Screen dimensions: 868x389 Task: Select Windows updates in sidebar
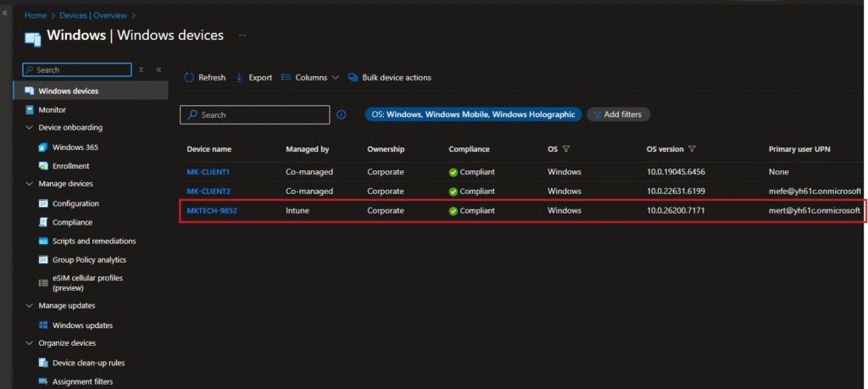82,325
